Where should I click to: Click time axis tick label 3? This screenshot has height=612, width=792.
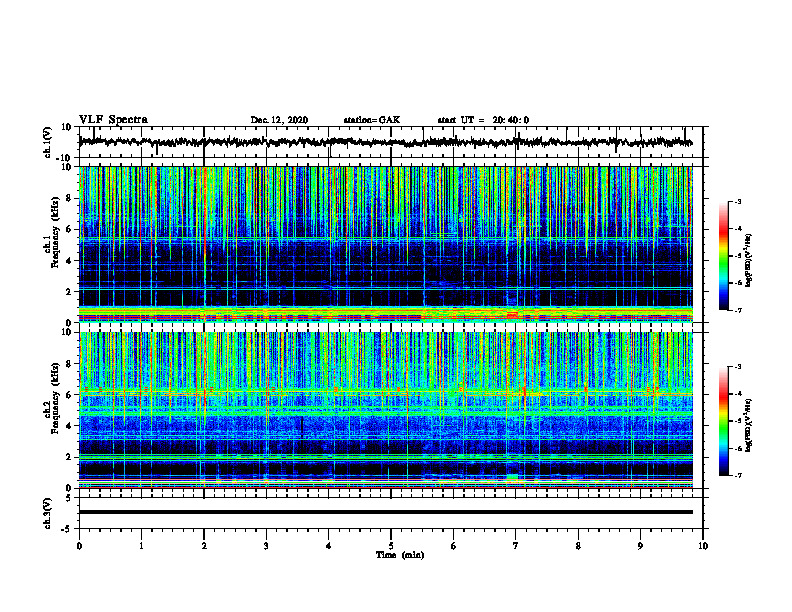(x=266, y=546)
